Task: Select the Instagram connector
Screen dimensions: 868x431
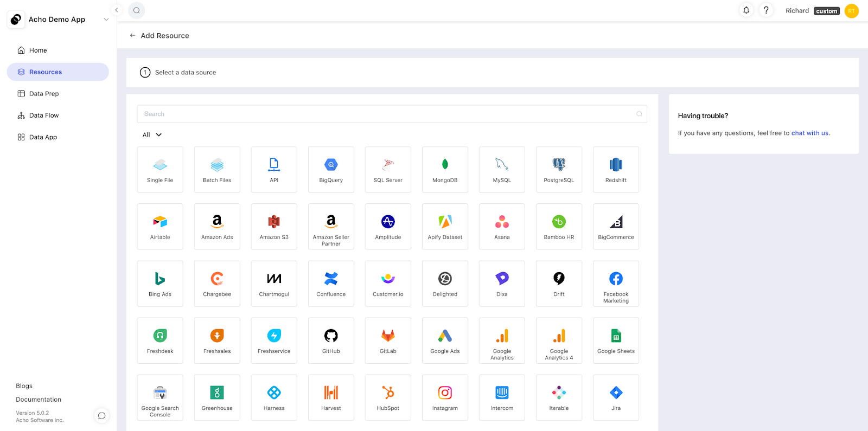Action: pos(445,397)
